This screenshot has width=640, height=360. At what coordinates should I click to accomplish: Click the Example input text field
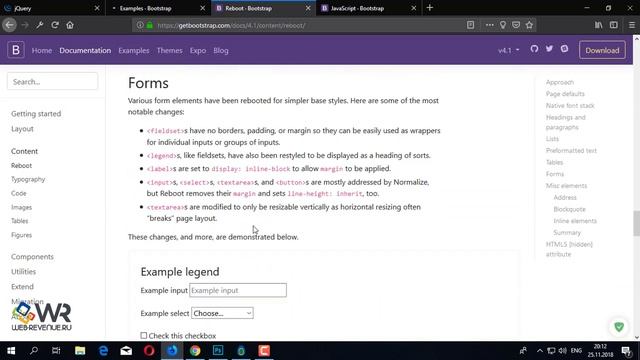[238, 290]
